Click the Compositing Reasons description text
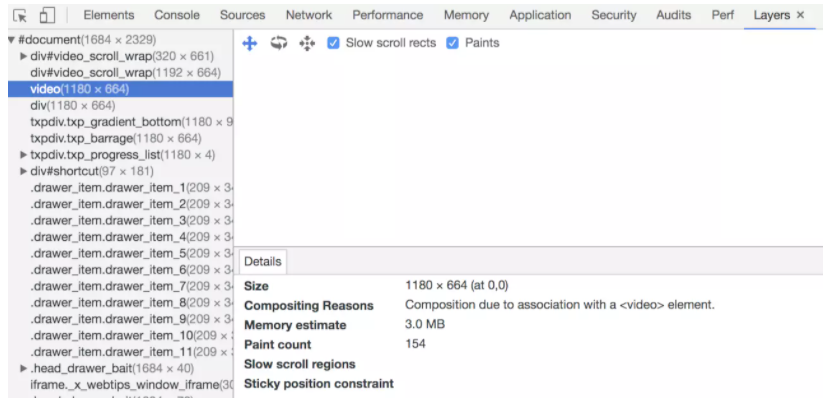 (x=560, y=305)
